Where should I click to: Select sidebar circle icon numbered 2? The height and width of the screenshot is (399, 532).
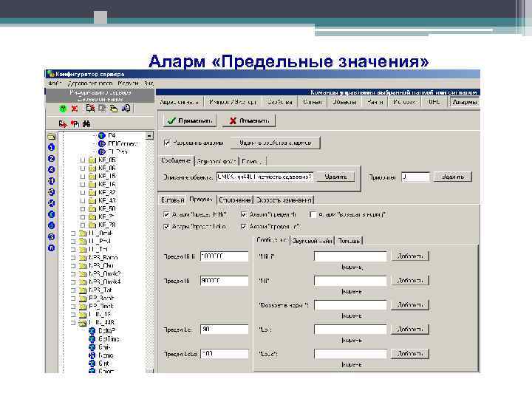click(51, 158)
